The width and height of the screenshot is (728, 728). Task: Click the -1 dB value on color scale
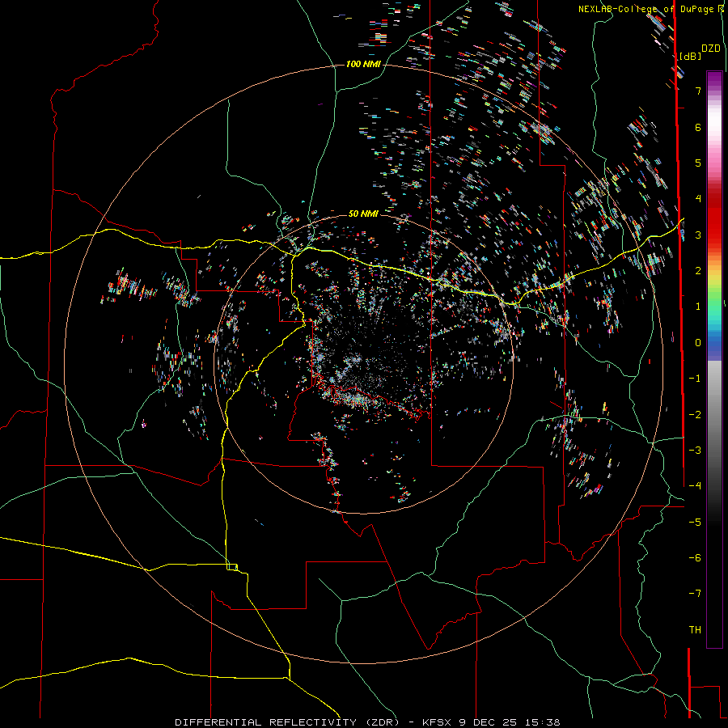tap(695, 379)
